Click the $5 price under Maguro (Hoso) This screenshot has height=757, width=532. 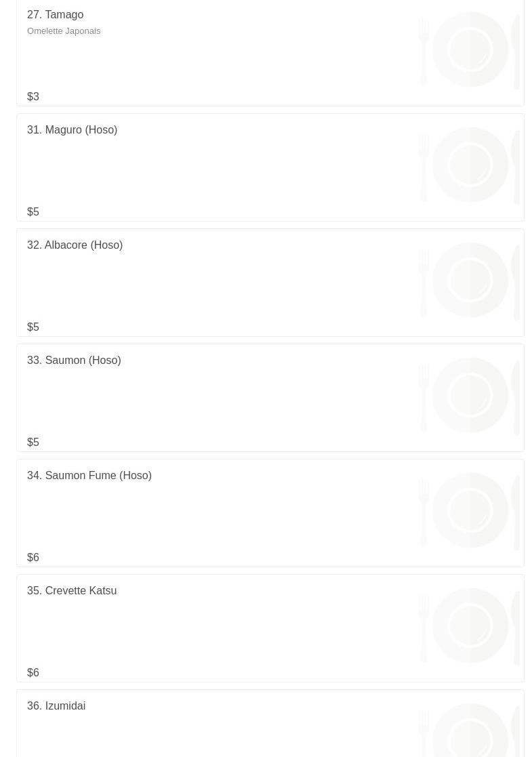[x=33, y=212]
